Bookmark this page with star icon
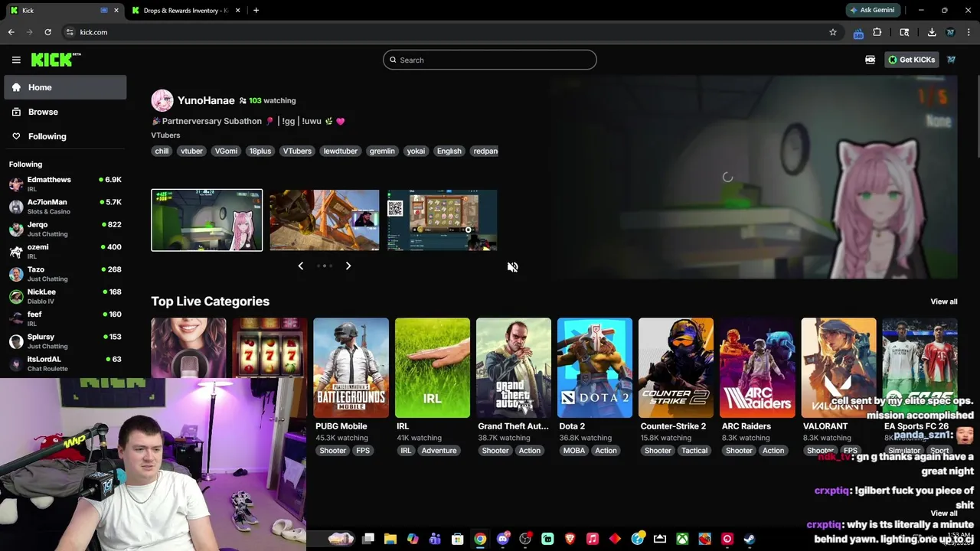This screenshot has height=551, width=980. tap(833, 32)
